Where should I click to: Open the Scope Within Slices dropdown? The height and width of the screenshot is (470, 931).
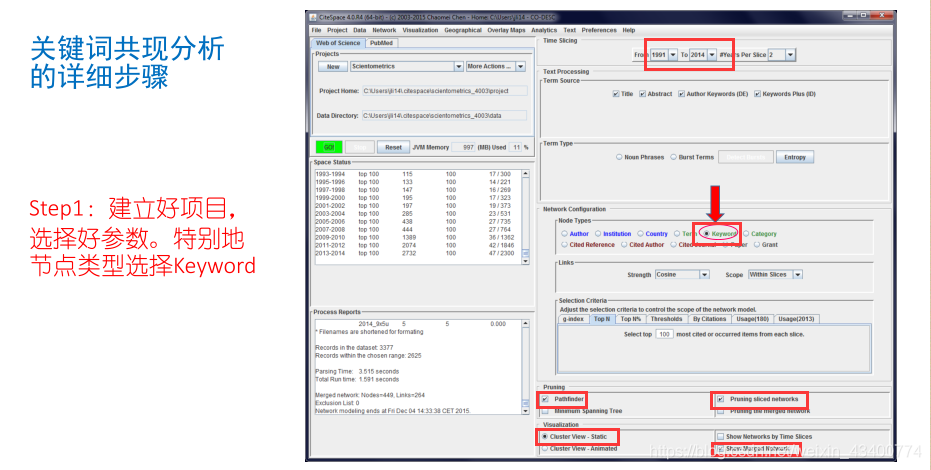point(798,275)
